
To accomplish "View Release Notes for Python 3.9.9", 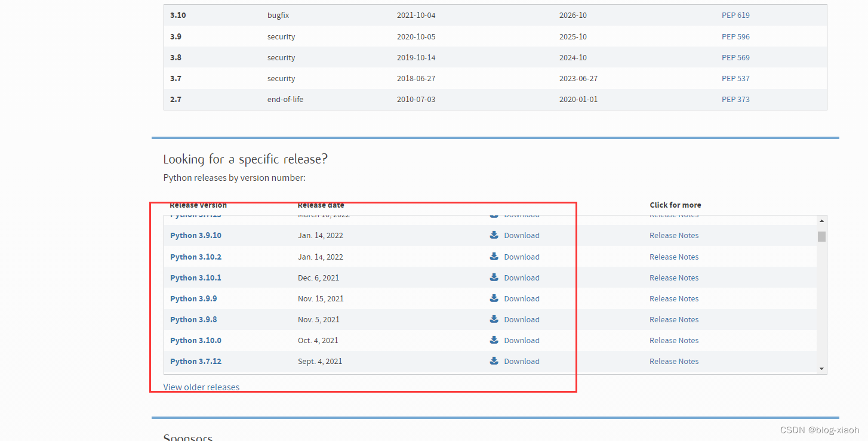I will (674, 299).
